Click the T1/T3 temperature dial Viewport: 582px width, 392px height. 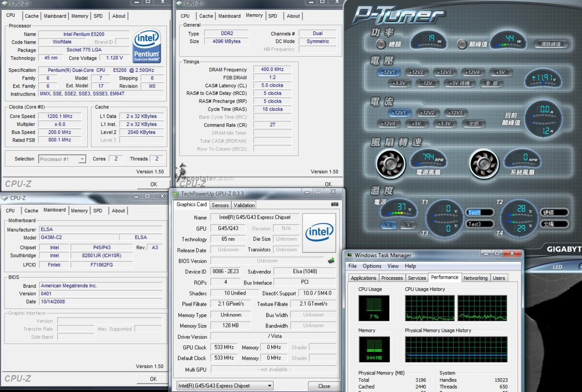pos(445,218)
